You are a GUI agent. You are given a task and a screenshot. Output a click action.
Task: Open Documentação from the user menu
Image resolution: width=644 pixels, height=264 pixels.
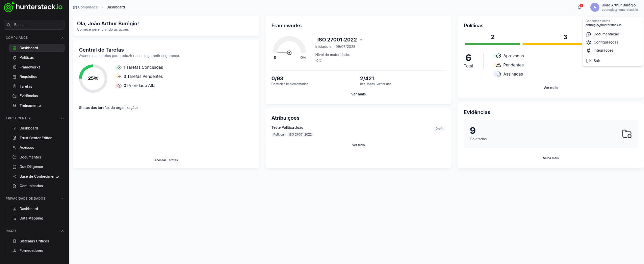[x=606, y=34]
